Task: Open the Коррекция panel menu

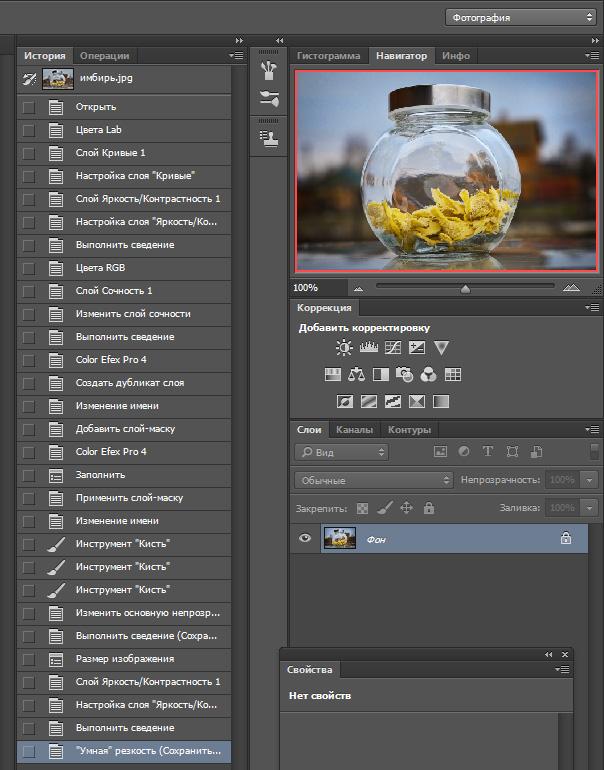Action: tap(592, 307)
